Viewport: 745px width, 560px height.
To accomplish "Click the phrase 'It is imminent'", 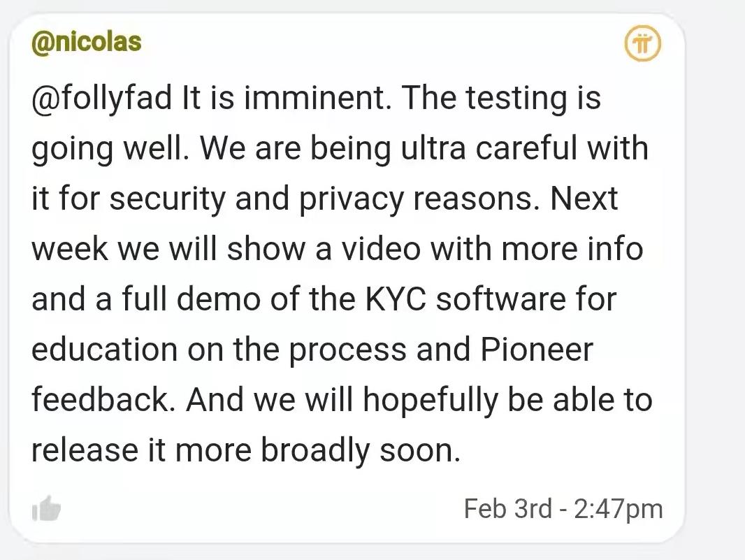I will (x=287, y=97).
